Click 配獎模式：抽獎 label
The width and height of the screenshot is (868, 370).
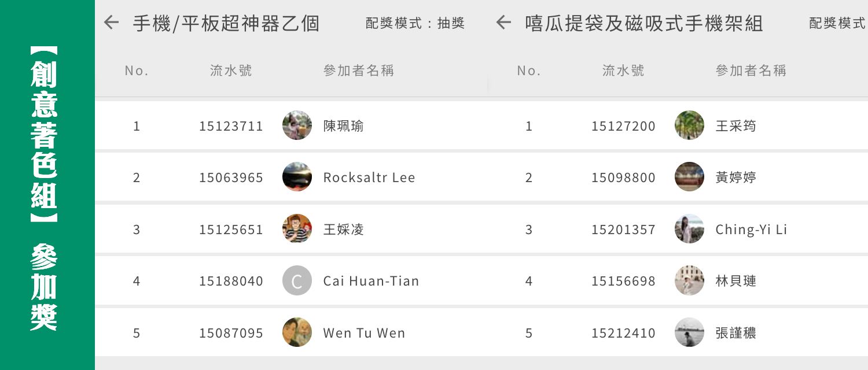[415, 23]
